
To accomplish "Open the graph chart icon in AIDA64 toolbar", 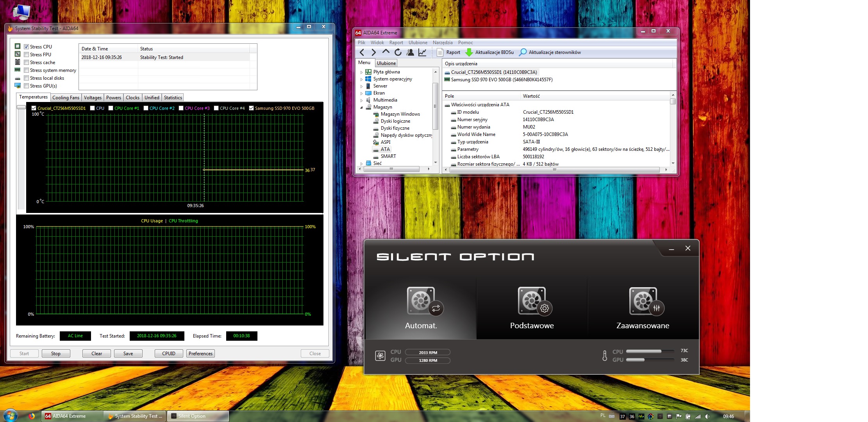I will click(x=422, y=52).
